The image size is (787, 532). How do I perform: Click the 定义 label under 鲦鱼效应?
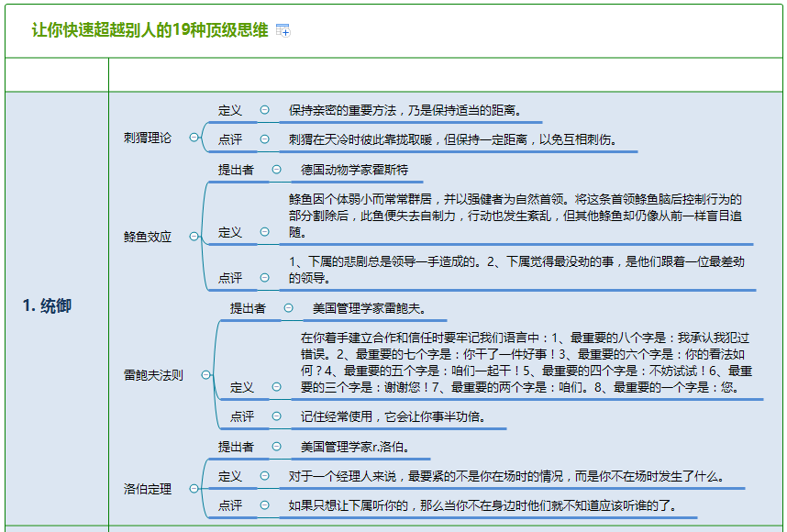coord(230,232)
